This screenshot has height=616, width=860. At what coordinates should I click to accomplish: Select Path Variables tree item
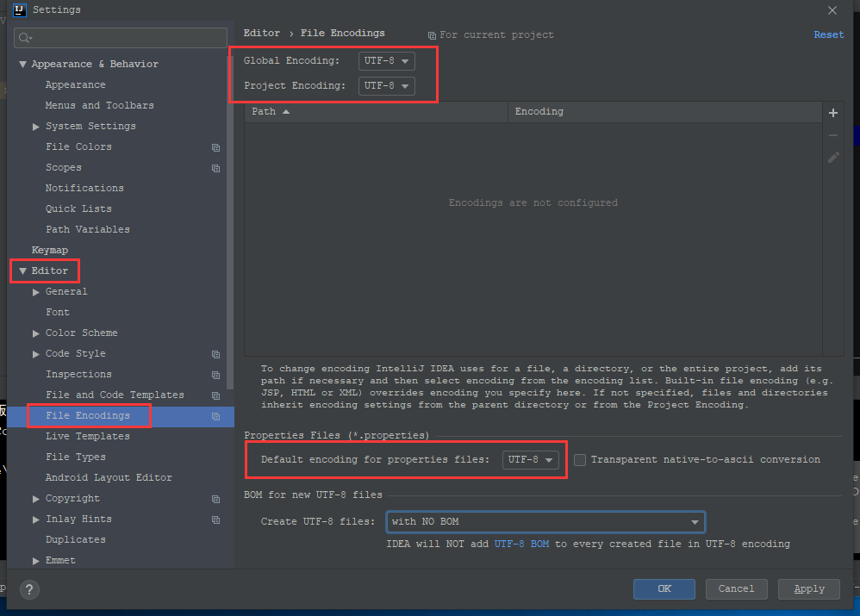88,230
